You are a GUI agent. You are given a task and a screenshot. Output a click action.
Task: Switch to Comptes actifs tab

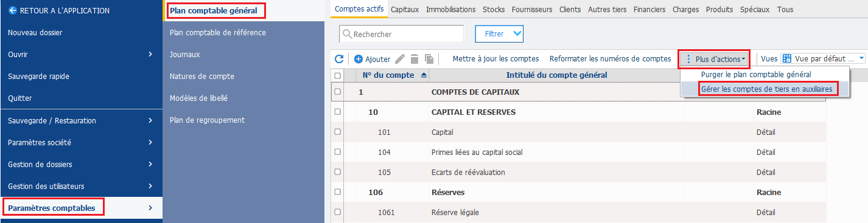pyautogui.click(x=359, y=9)
